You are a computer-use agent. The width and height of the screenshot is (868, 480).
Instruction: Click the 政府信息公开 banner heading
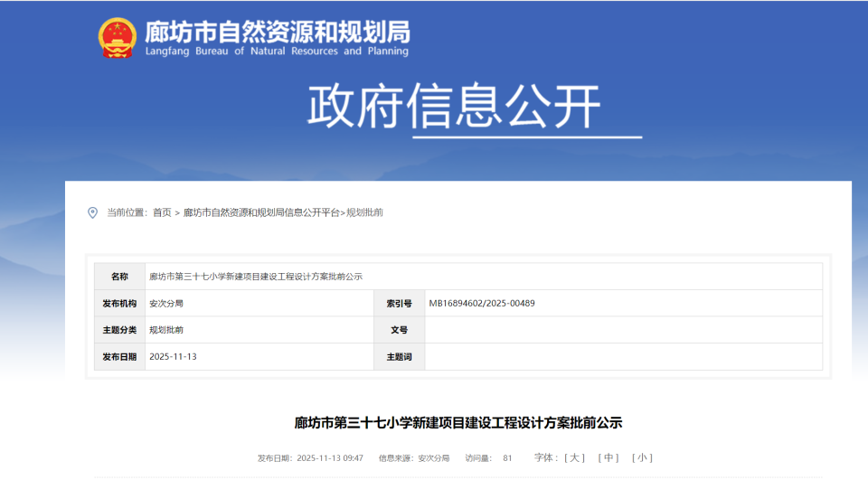tap(455, 105)
